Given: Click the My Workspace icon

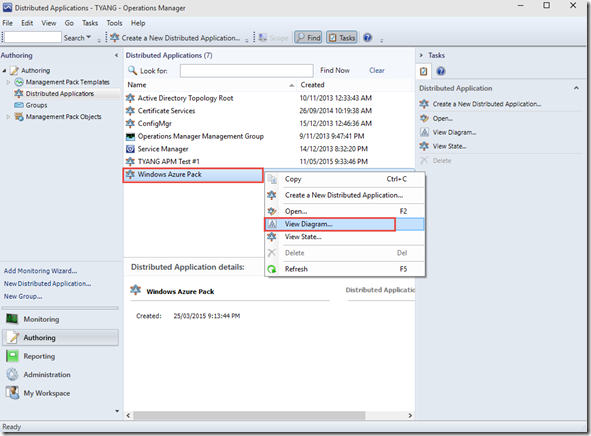Looking at the screenshot, I should (12, 393).
